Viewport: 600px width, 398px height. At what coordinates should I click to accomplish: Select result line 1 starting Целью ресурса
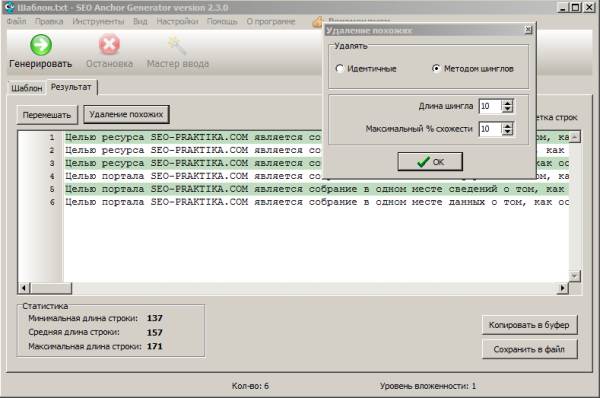click(316, 137)
